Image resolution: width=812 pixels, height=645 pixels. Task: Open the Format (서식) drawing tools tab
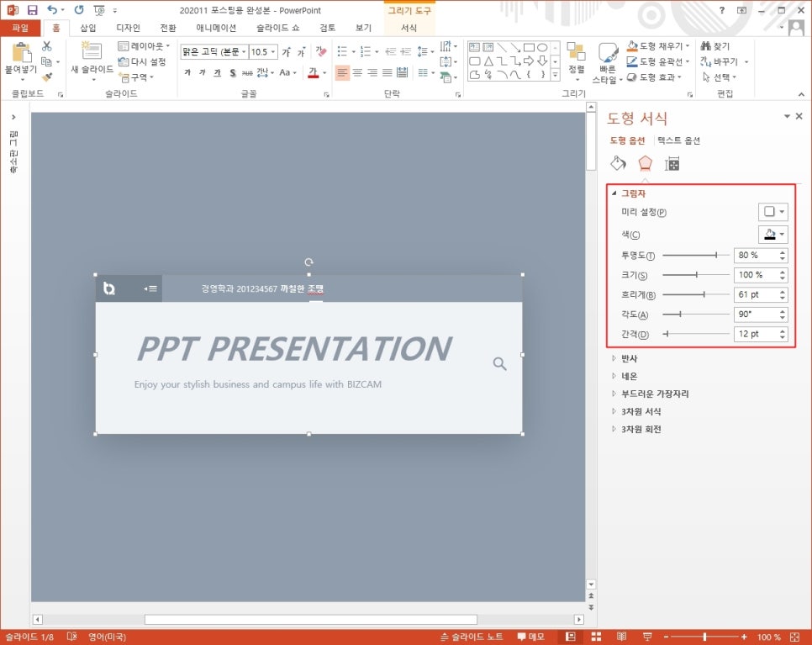(409, 28)
